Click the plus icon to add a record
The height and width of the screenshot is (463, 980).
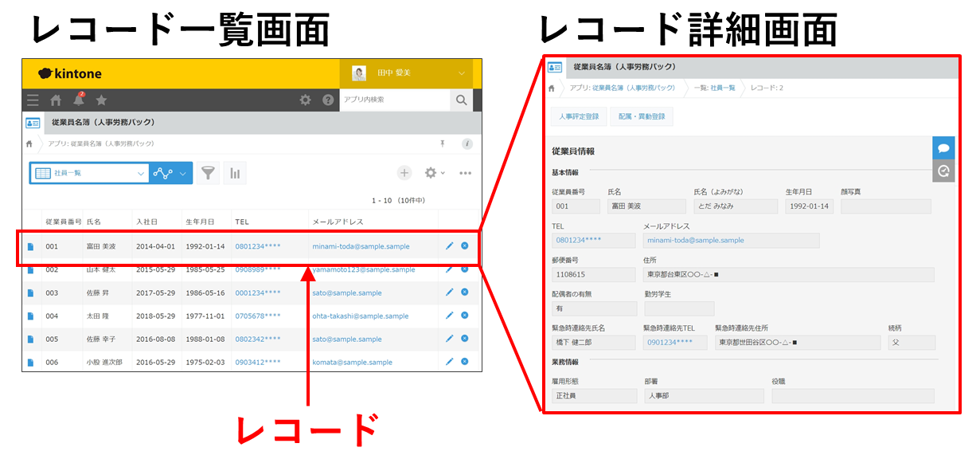406,172
